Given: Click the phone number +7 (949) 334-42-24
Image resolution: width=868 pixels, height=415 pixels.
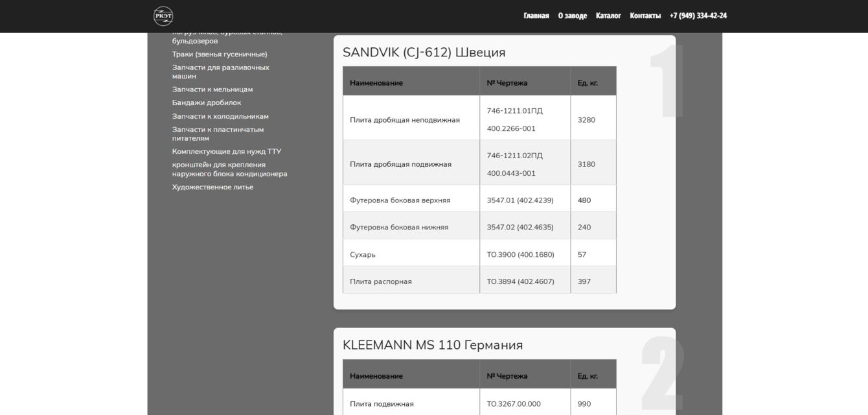Looking at the screenshot, I should coord(698,16).
